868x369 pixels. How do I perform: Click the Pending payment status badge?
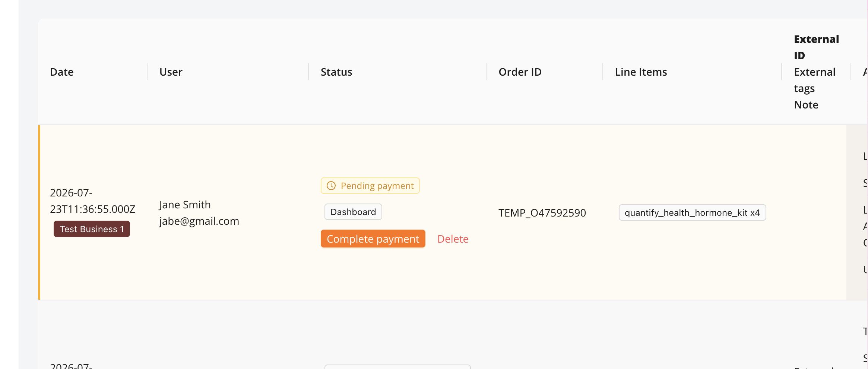370,186
